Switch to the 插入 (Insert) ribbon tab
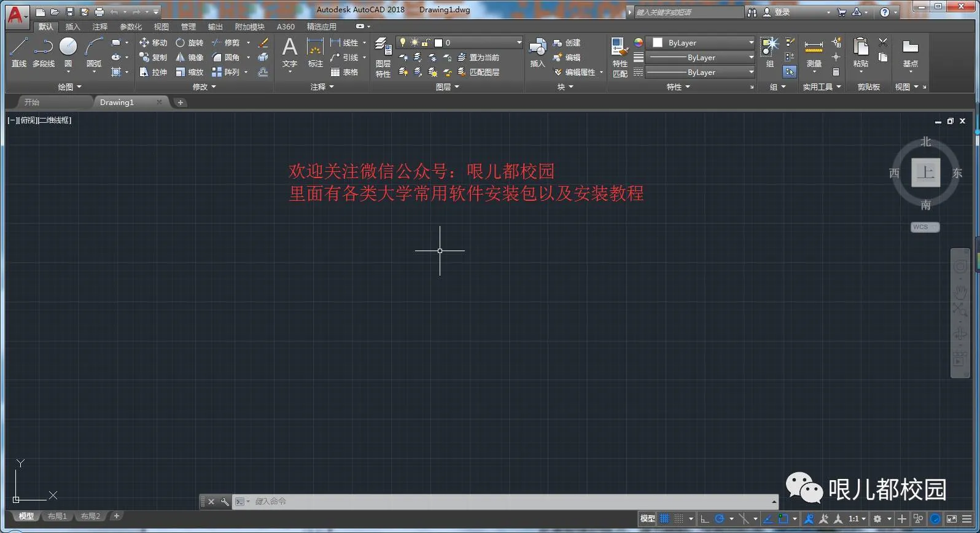The image size is (980, 533). [72, 26]
